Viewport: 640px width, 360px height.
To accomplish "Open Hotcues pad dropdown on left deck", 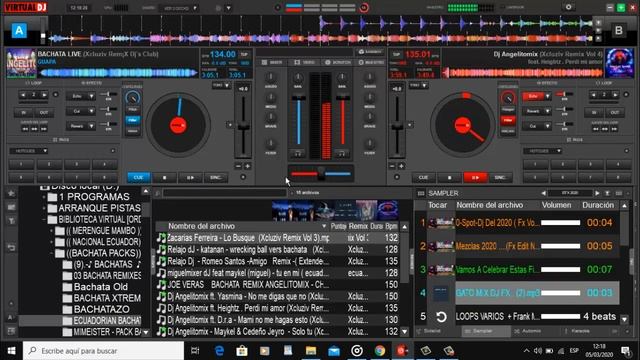I will (29, 151).
